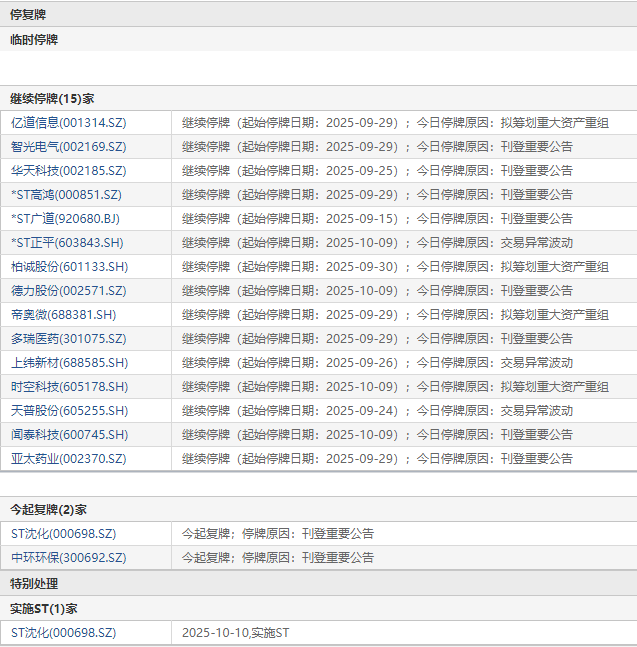Click the 亚太药业(002370.SZ) link
Screen dimensions: 637x647
[68, 458]
